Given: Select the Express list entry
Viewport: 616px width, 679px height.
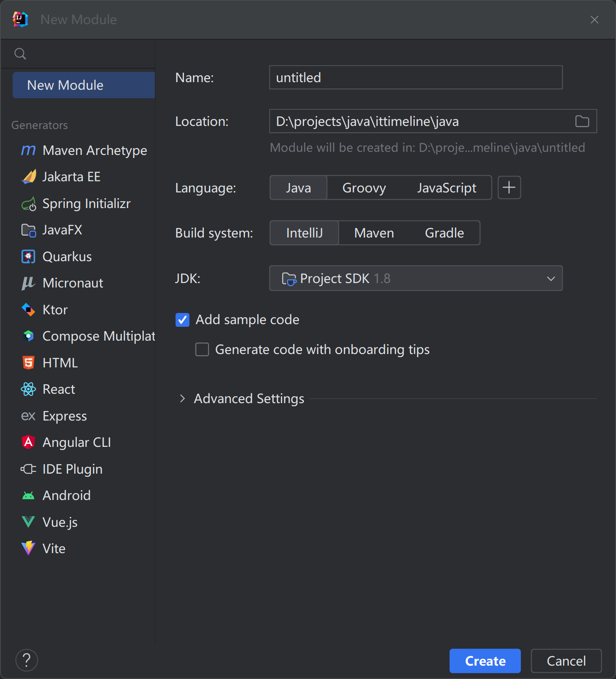Looking at the screenshot, I should 84,416.
